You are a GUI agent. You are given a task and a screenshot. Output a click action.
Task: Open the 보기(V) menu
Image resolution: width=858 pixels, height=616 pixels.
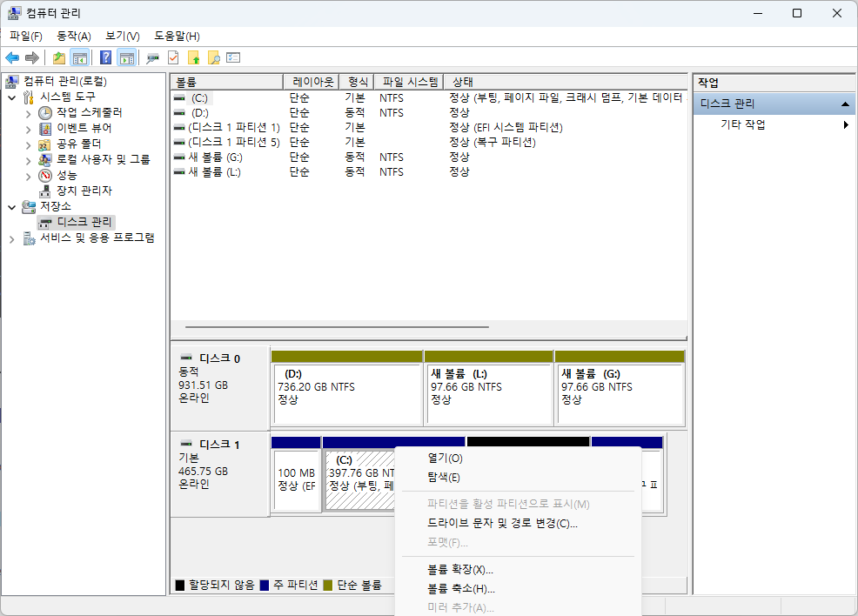point(122,36)
